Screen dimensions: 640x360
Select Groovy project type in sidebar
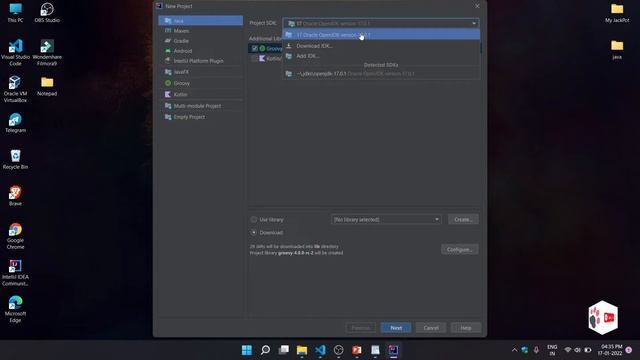point(200,83)
